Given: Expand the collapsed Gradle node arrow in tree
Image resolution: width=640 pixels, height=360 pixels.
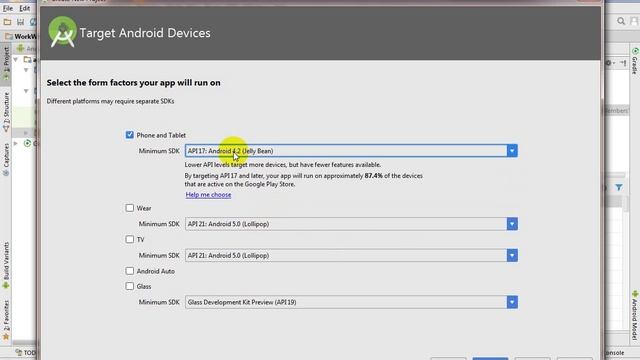Looking at the screenshot, I should click(16, 143).
